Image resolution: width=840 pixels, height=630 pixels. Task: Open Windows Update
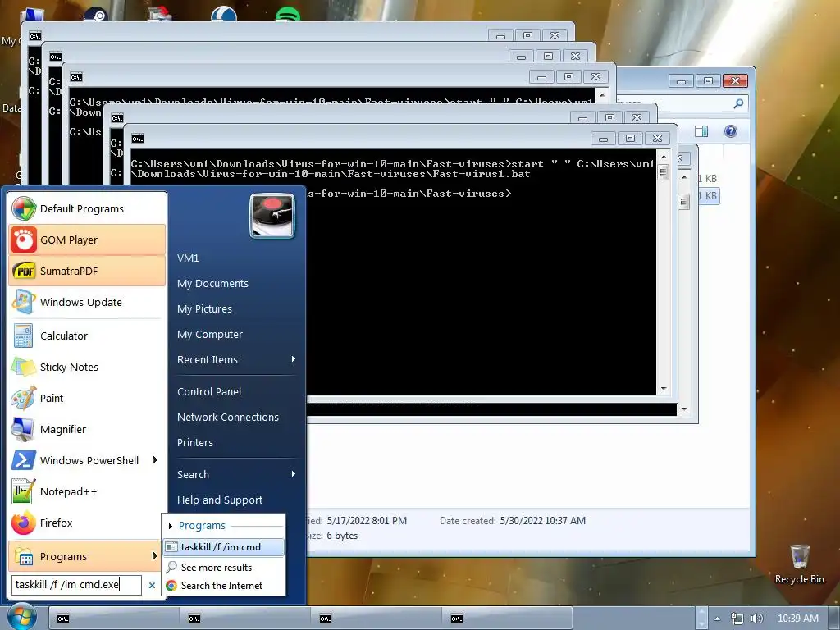tap(87, 302)
